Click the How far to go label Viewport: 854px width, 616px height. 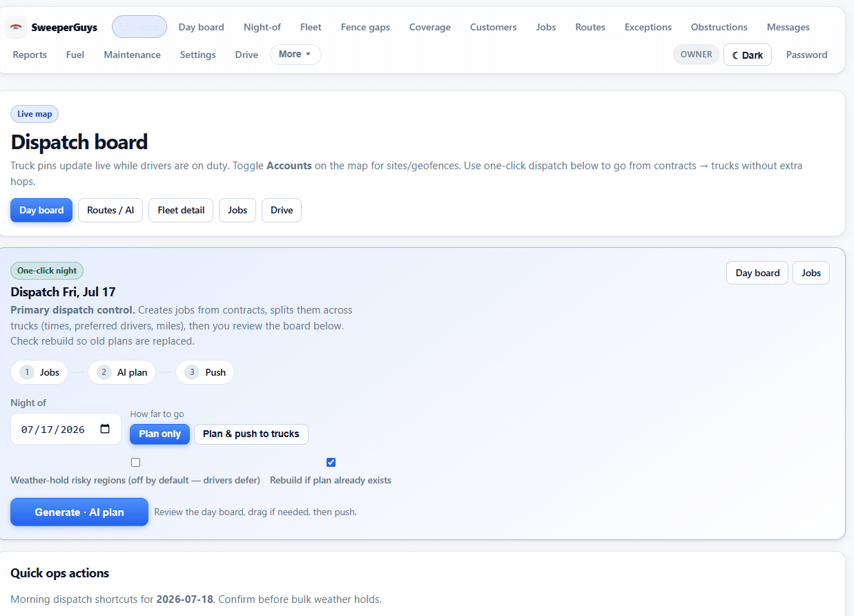(157, 414)
